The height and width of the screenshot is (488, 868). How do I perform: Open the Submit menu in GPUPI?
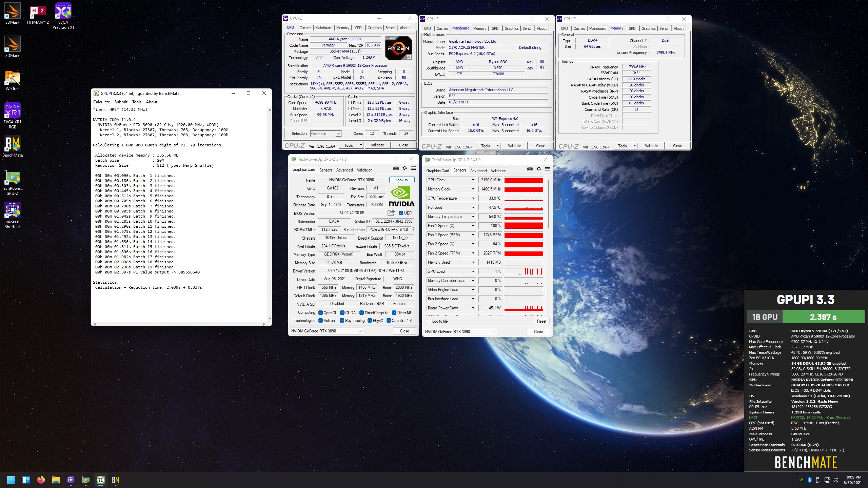(121, 102)
